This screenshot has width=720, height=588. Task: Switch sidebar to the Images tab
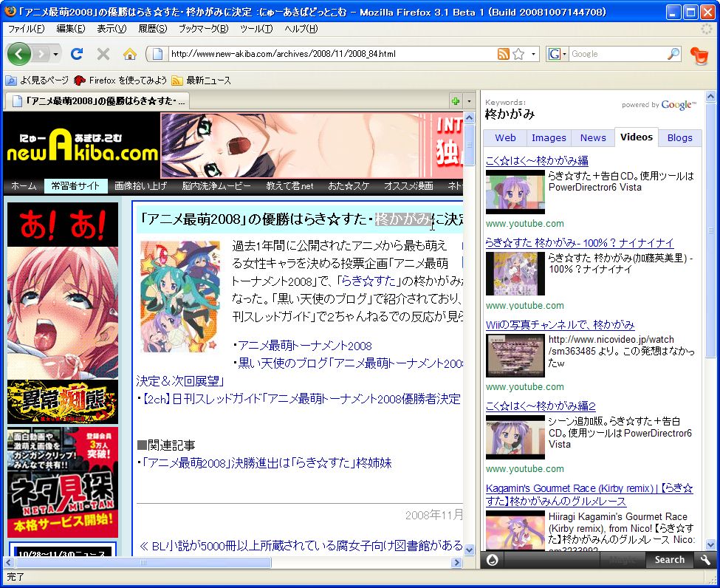549,138
